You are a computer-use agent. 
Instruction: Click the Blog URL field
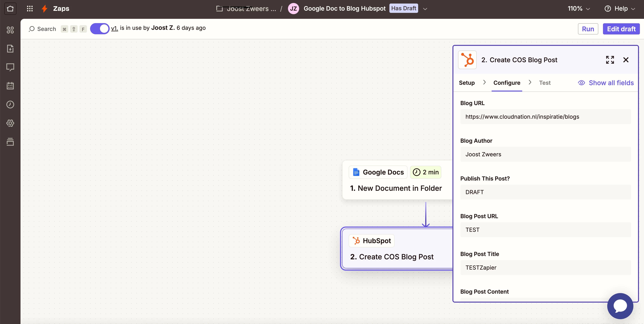coord(546,117)
